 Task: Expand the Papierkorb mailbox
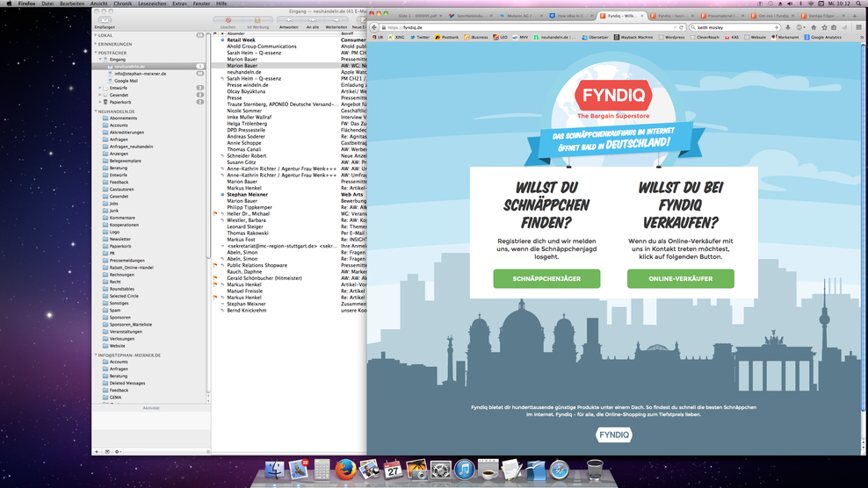tap(100, 102)
